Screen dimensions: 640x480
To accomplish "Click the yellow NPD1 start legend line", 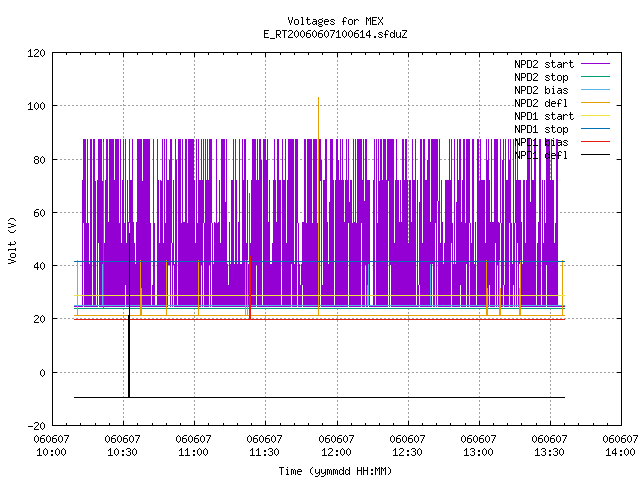I will click(x=596, y=116).
